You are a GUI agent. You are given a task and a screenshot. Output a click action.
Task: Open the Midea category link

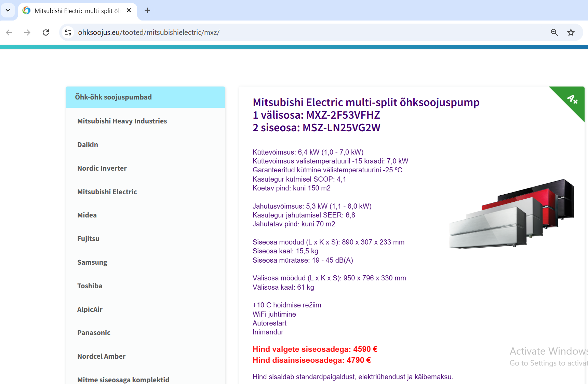(87, 215)
